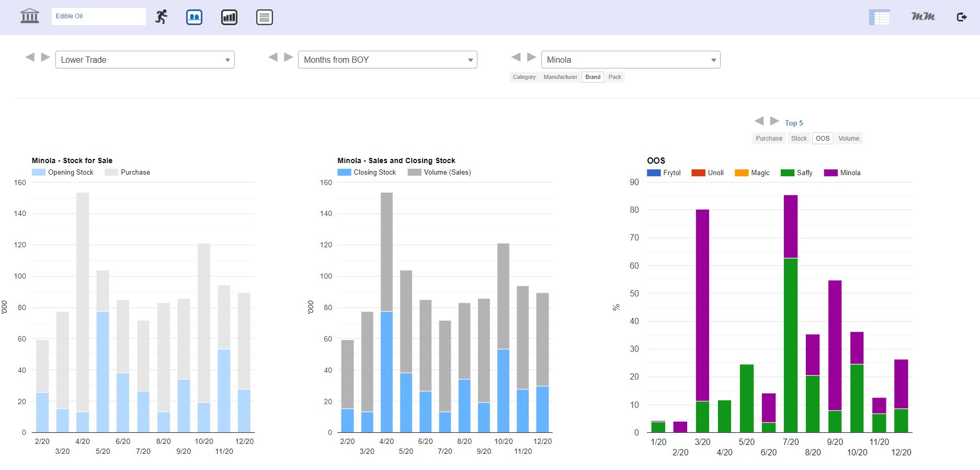Click the logout arrow icon
980x470 pixels.
click(961, 17)
